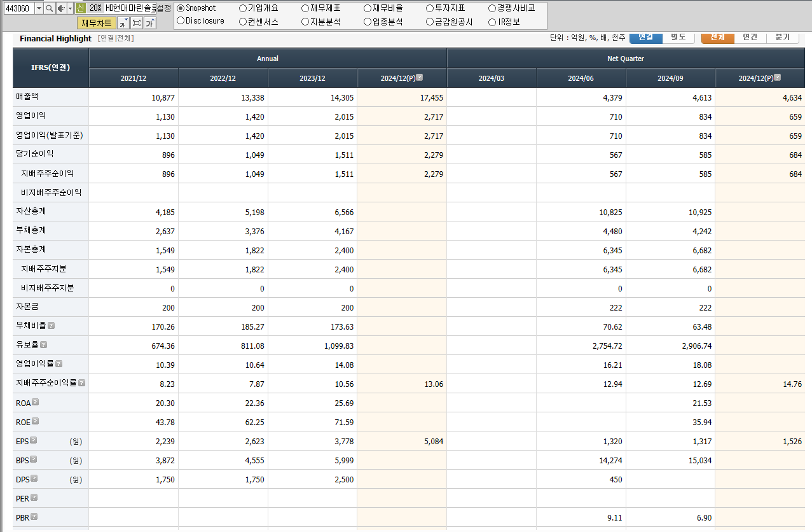Switch to the 연결 consolidated tab
The height and width of the screenshot is (532, 812).
(x=645, y=38)
